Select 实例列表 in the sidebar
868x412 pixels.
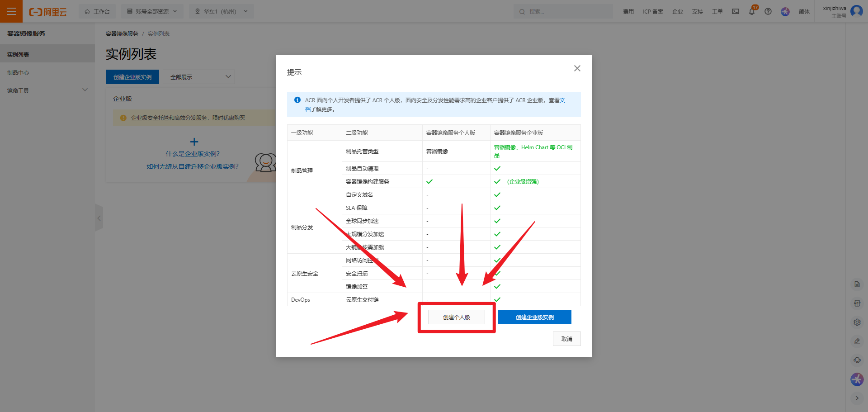click(47, 54)
